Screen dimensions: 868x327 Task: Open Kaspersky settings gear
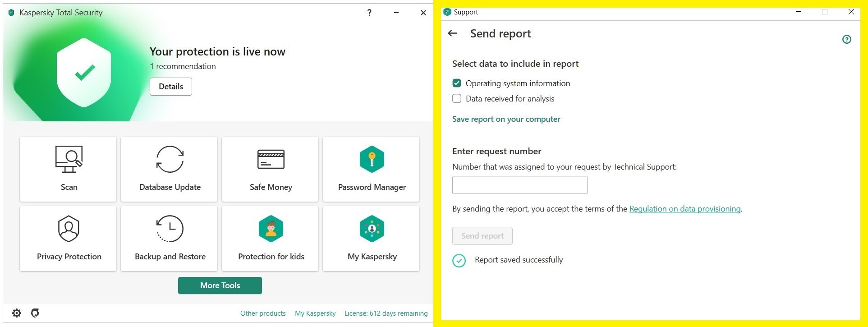coord(17,313)
